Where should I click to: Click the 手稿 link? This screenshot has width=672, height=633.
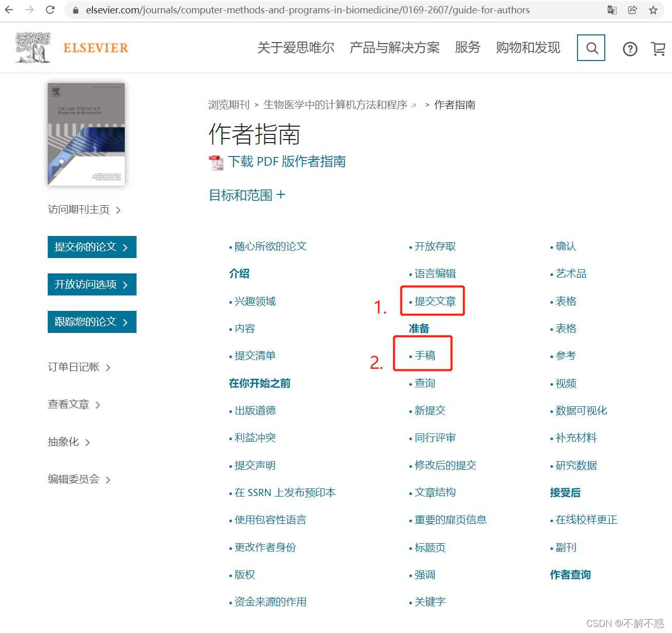click(x=425, y=355)
